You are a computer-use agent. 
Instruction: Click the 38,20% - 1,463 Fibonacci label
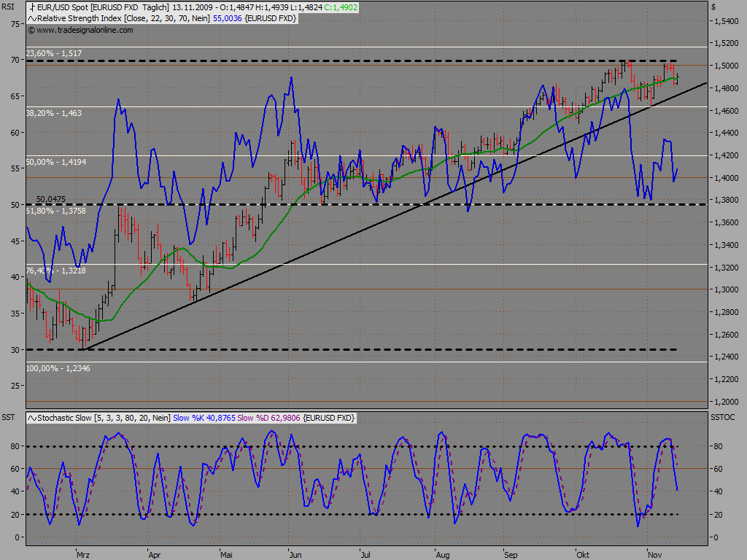point(54,113)
